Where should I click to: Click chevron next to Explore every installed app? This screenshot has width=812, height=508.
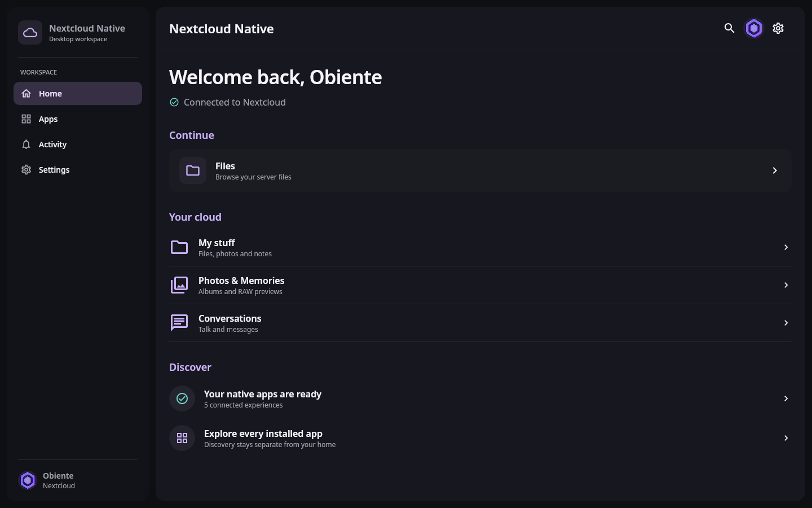(x=786, y=438)
